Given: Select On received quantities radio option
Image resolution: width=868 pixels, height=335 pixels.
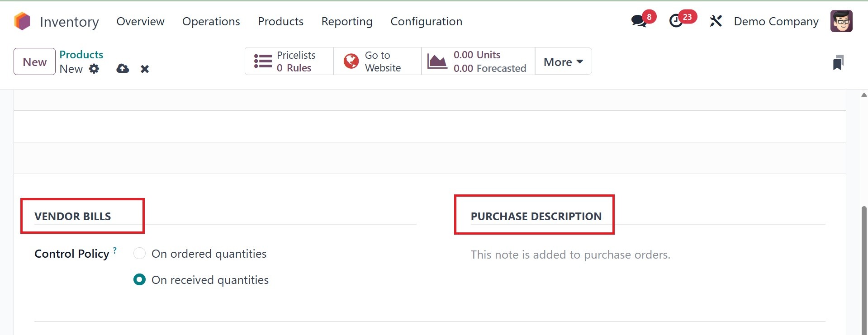Looking at the screenshot, I should click(x=140, y=280).
